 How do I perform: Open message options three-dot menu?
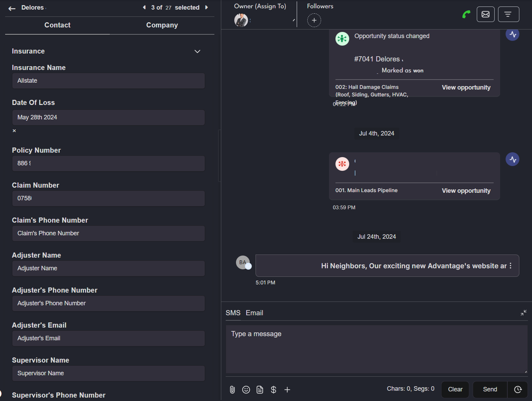pyautogui.click(x=510, y=266)
